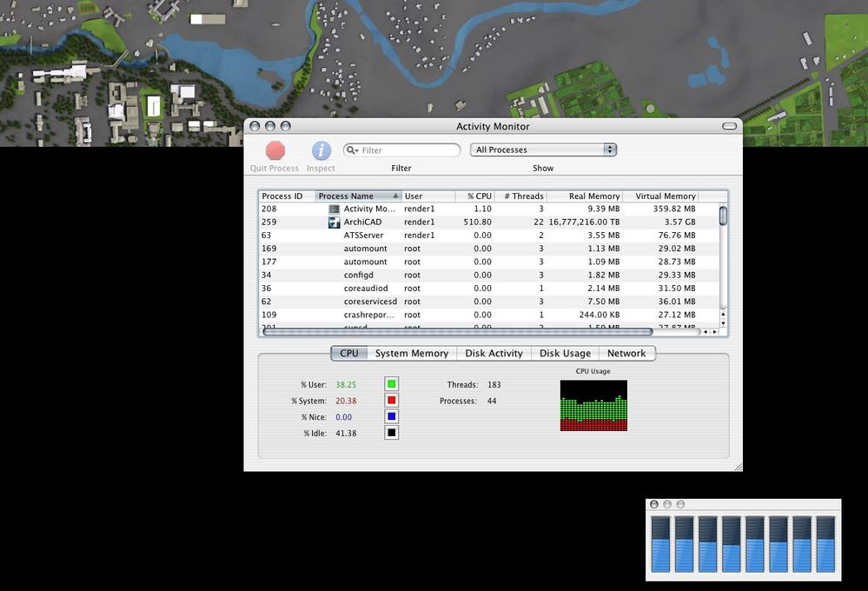Click the 38.25 % User value
This screenshot has width=868, height=591.
tap(346, 384)
